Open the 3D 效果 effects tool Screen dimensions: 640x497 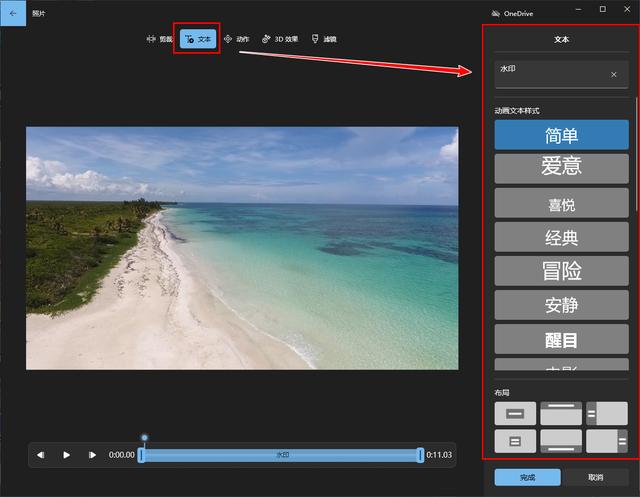tap(280, 39)
